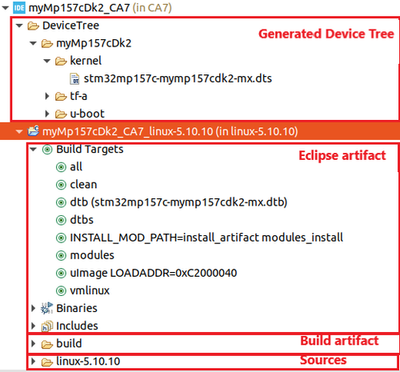Click the myMp157cDk2 folder icon
Viewport: 400px width, 372px height.
pyautogui.click(x=47, y=43)
